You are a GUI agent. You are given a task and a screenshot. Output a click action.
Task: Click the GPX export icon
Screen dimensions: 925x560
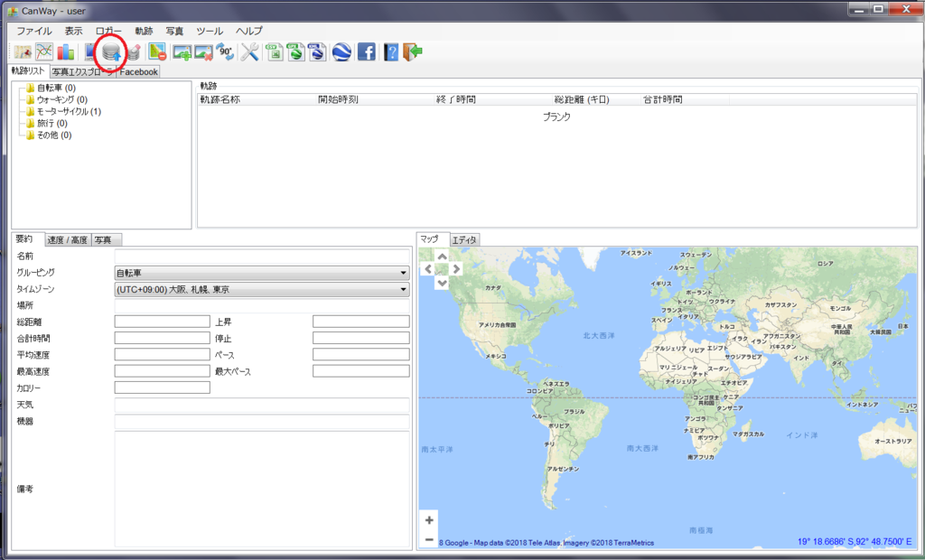[x=295, y=51]
